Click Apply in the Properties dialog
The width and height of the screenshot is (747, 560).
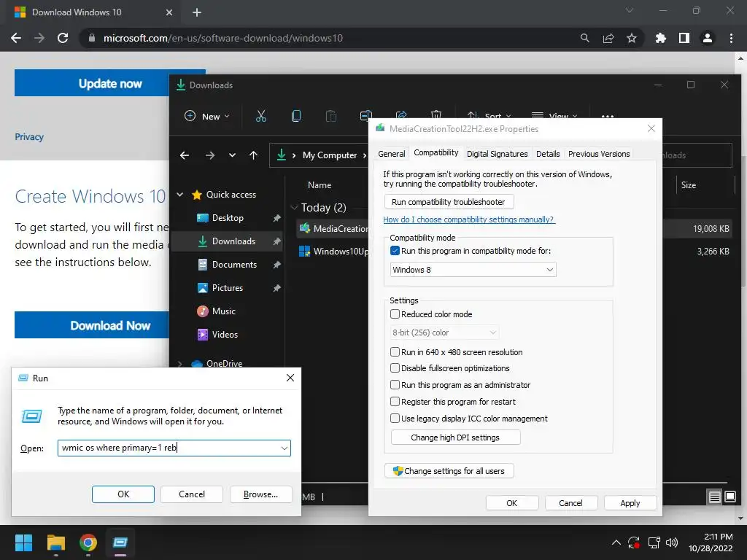pyautogui.click(x=630, y=503)
